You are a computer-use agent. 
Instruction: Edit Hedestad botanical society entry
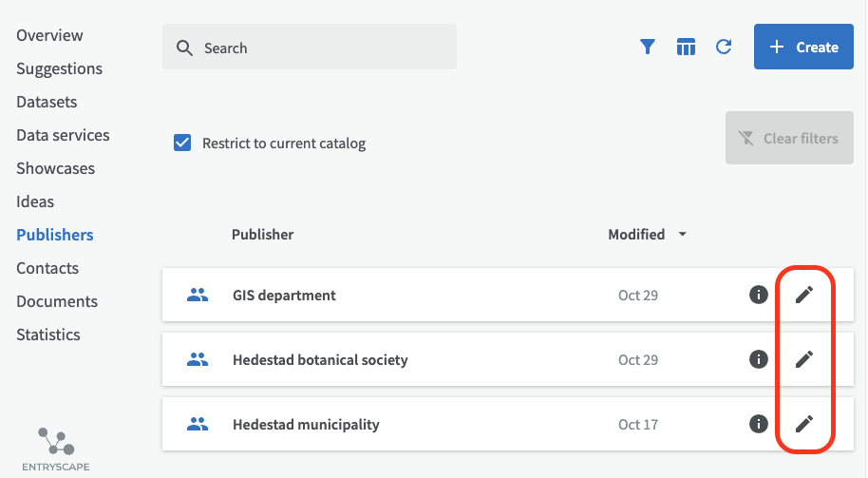pos(804,359)
